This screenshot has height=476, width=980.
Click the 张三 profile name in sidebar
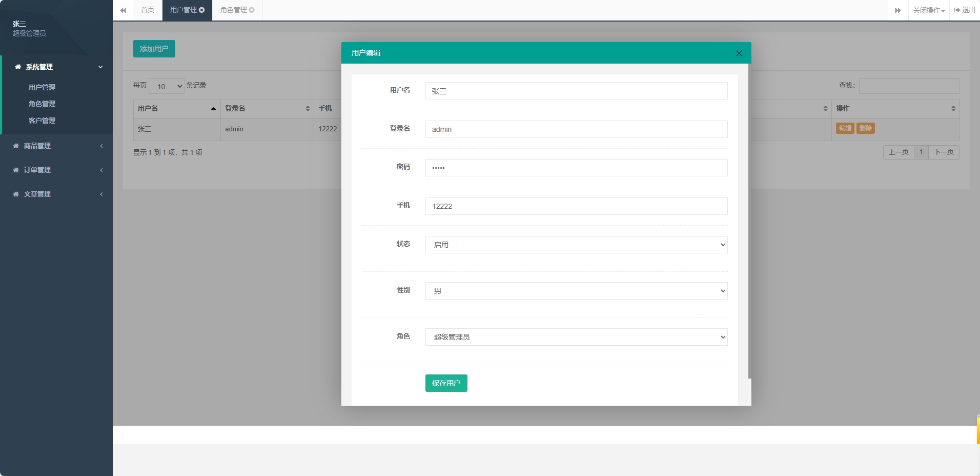tap(19, 24)
